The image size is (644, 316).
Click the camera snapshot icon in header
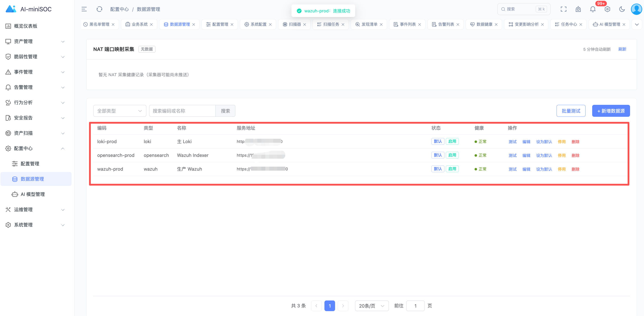[x=578, y=9]
